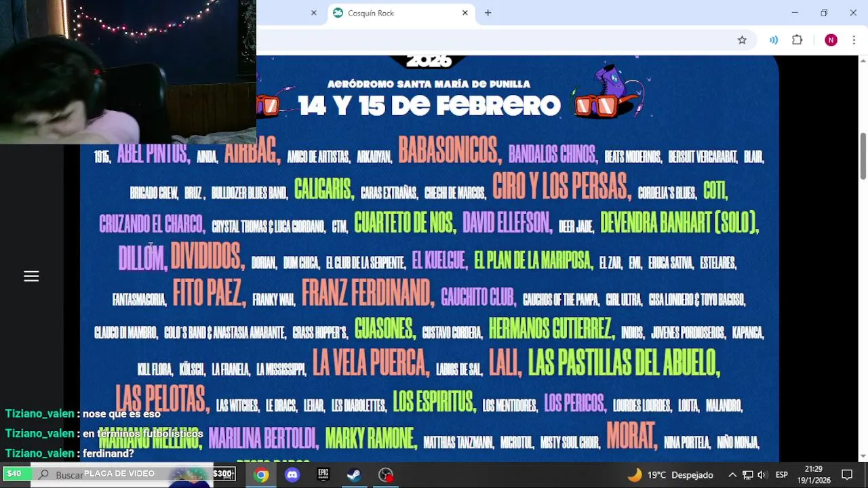Click chat message 'ferdinand?'
Screen dimensions: 868x488
pyautogui.click(x=108, y=453)
